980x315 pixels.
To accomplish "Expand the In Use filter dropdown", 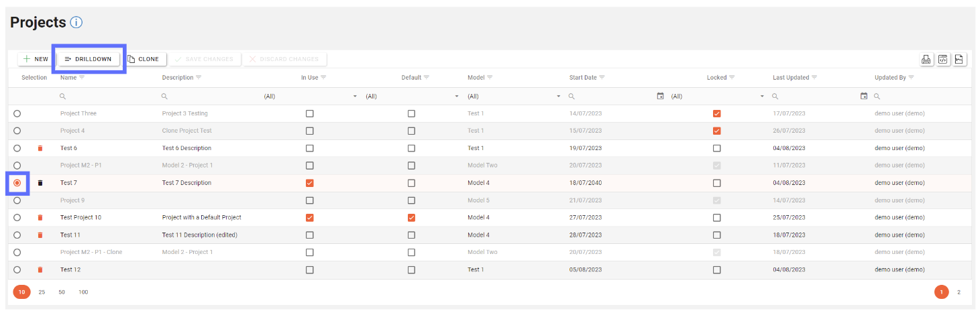I will click(355, 97).
